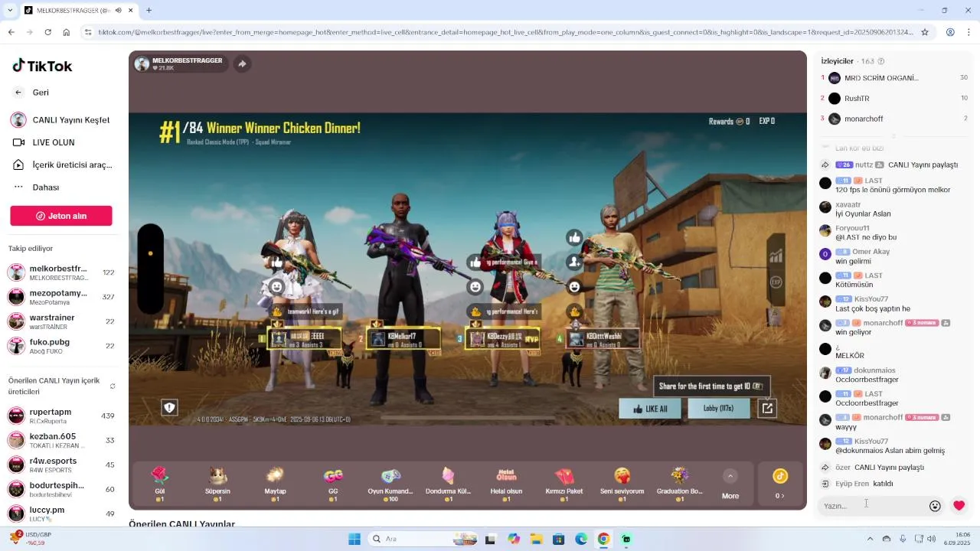Screen dimensions: 980x551
Task: Open Windows Start menu
Action: click(x=354, y=539)
